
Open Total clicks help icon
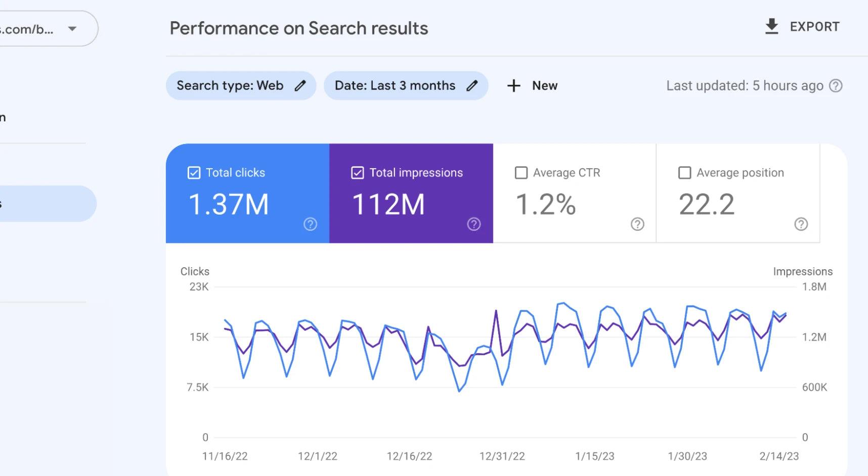coord(310,224)
